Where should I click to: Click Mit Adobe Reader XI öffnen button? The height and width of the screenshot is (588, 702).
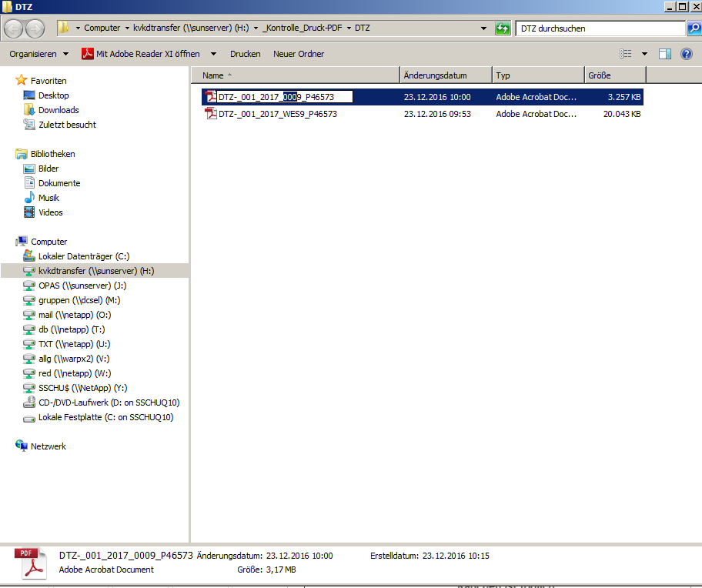pyautogui.click(x=141, y=54)
